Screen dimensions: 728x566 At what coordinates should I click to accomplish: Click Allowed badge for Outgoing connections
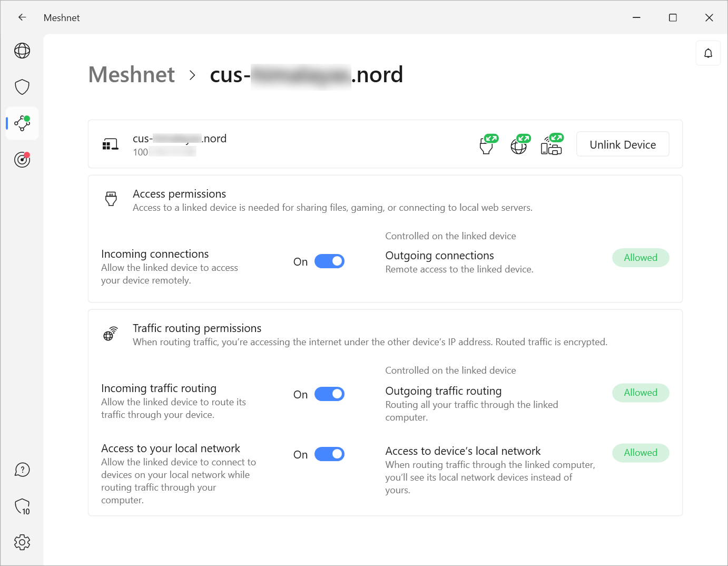[x=641, y=258]
